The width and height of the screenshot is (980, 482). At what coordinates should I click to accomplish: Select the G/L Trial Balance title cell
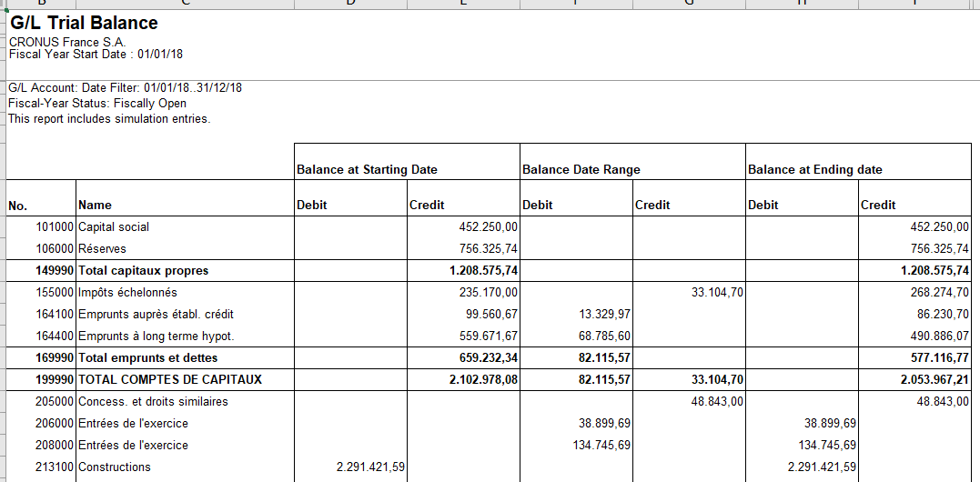84,23
